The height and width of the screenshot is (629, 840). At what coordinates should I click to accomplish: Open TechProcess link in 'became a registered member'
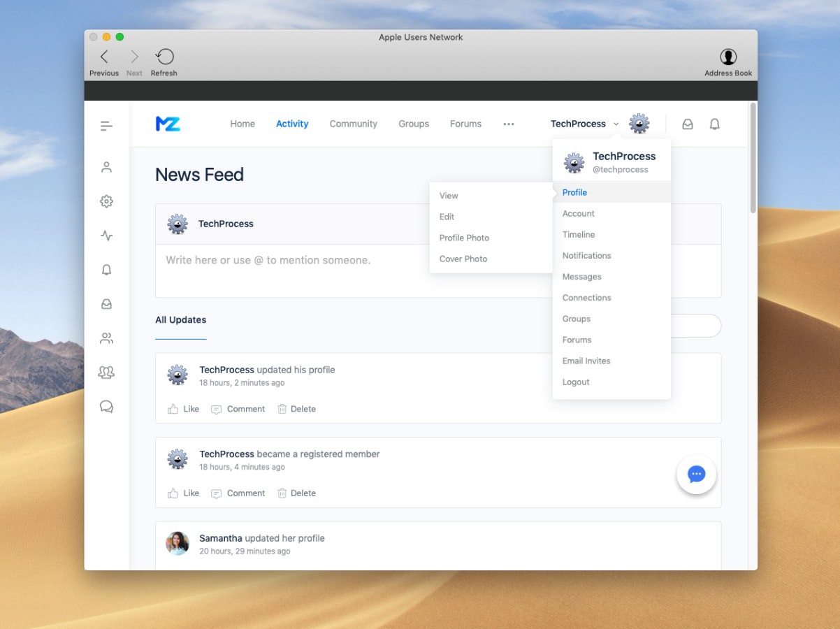tap(226, 454)
